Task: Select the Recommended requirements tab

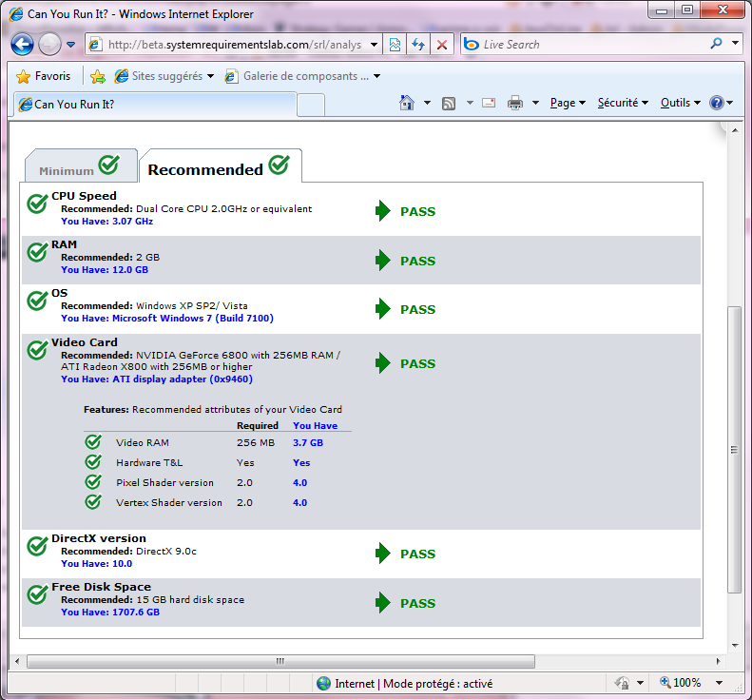Action: [x=221, y=166]
